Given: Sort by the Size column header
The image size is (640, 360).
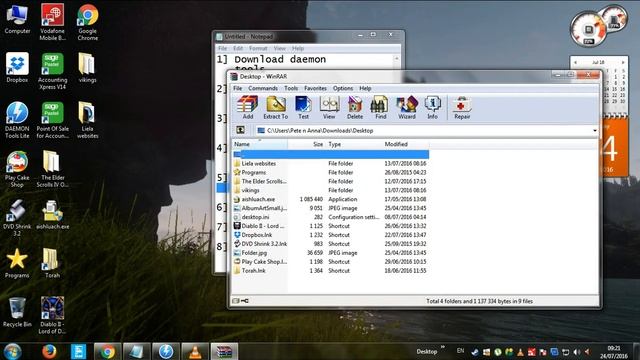Looking at the screenshot, I should [306, 144].
